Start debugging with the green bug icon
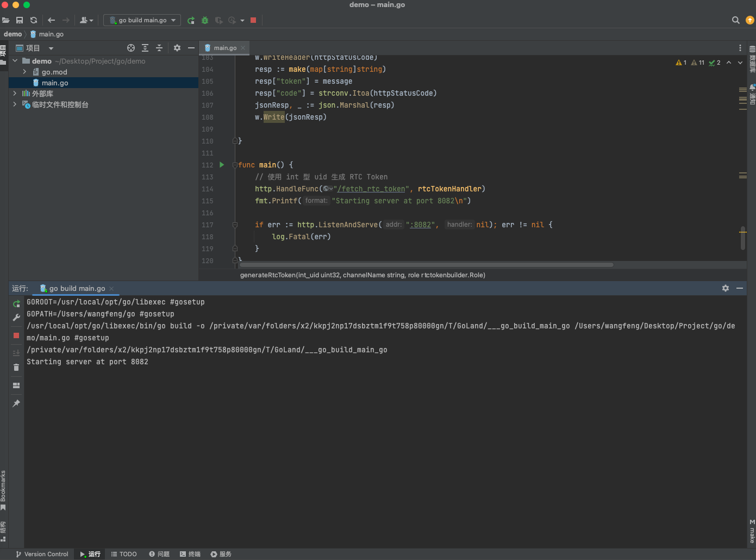This screenshot has width=756, height=560. [205, 20]
